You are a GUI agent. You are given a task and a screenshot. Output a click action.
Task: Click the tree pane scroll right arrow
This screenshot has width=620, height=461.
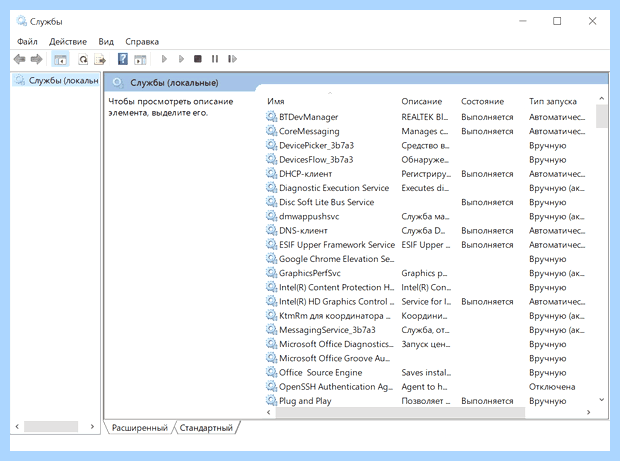[92, 427]
